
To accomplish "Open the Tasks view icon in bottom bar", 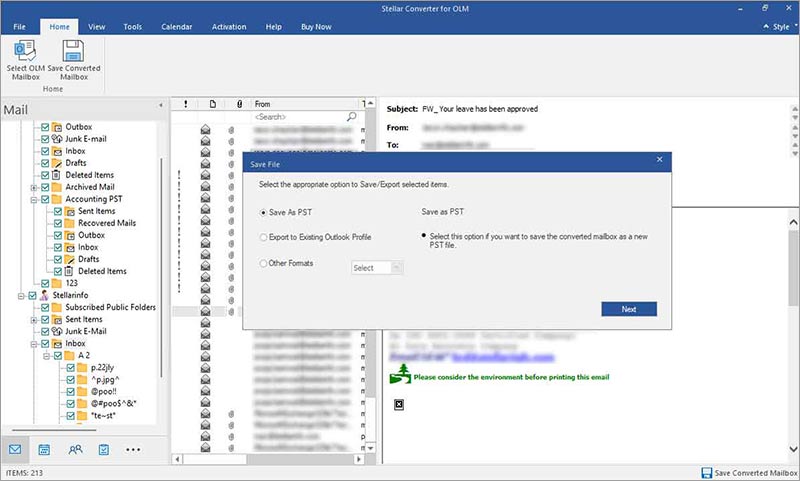I will click(x=104, y=449).
